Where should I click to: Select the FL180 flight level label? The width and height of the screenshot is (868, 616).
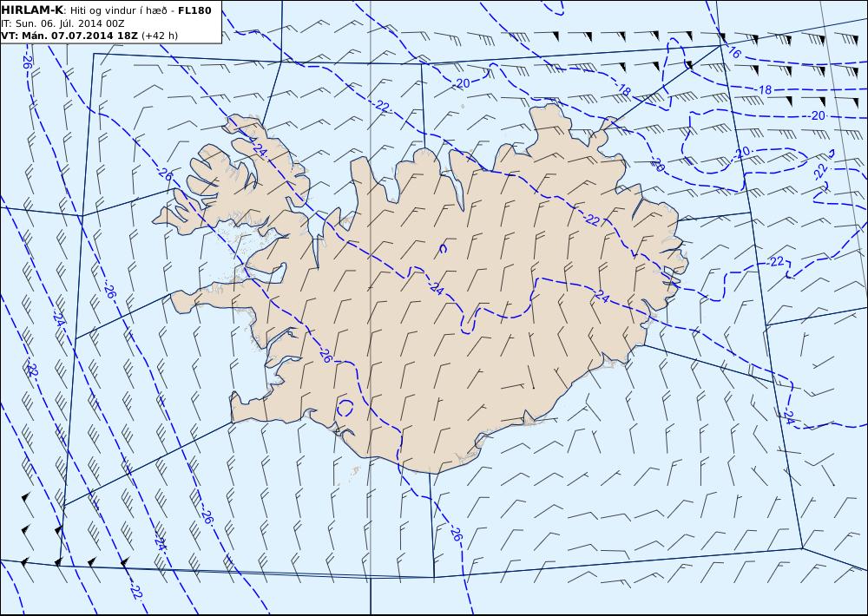194,10
